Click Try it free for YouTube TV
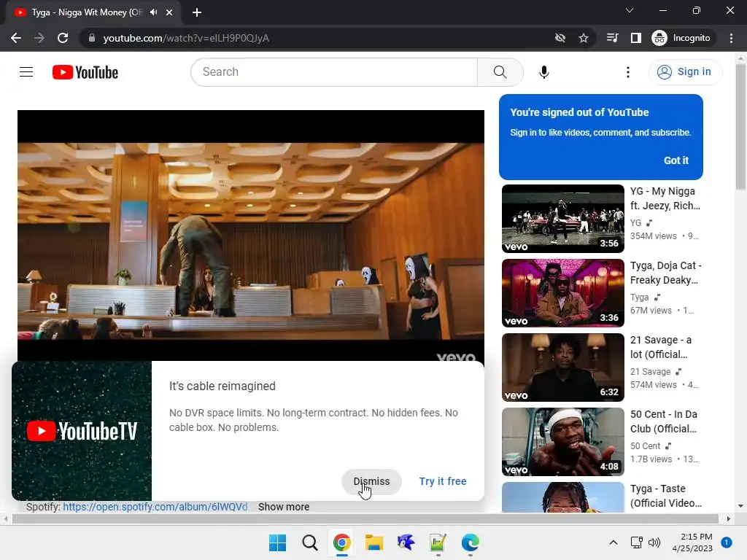 (x=443, y=481)
